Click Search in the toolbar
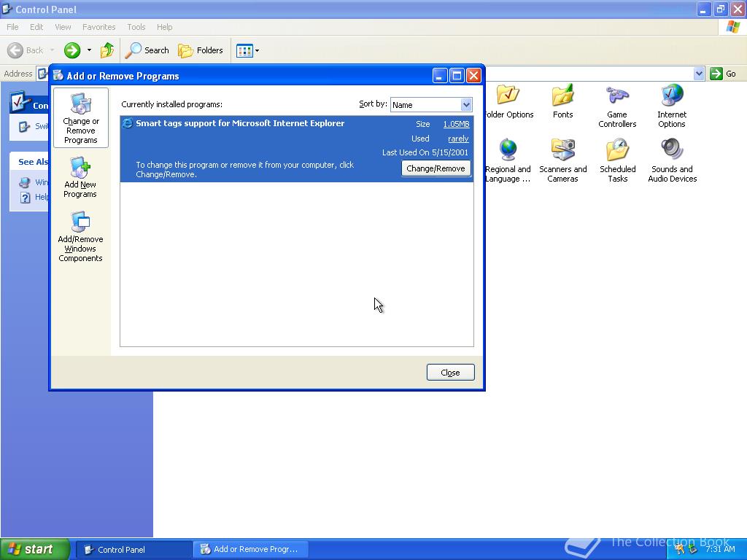 [147, 50]
